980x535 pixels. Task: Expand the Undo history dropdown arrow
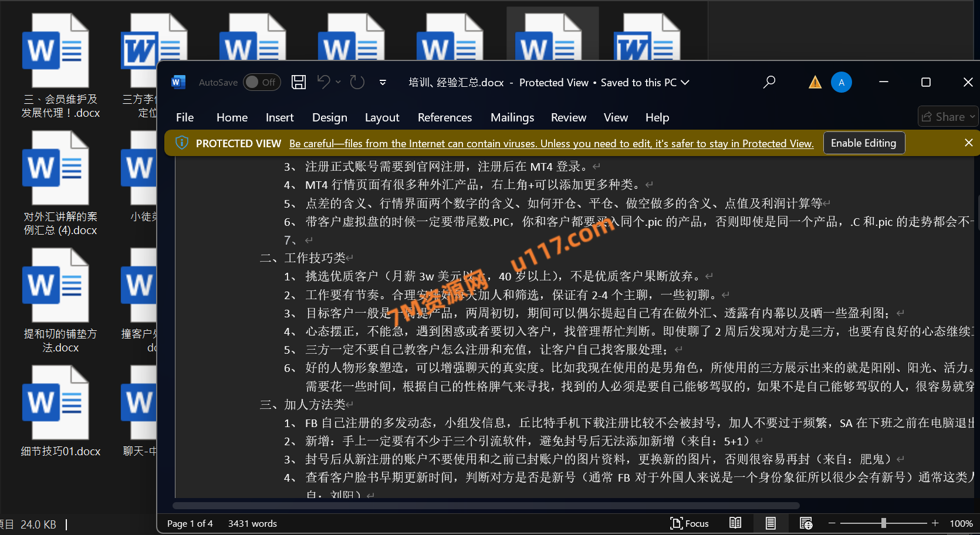(339, 82)
